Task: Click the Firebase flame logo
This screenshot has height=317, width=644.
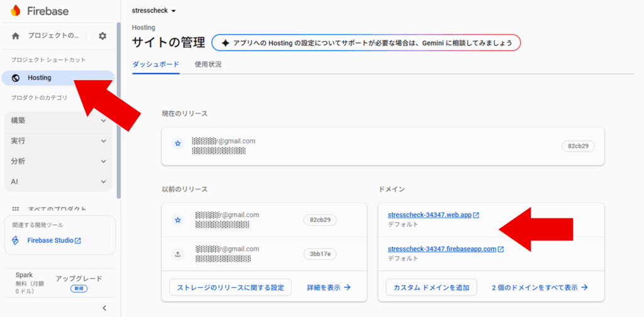Action: tap(16, 11)
